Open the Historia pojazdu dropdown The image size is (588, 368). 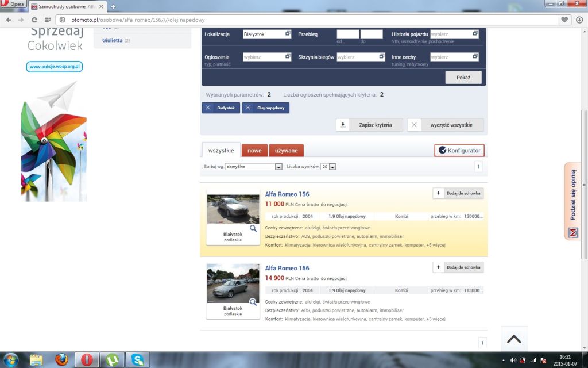454,34
